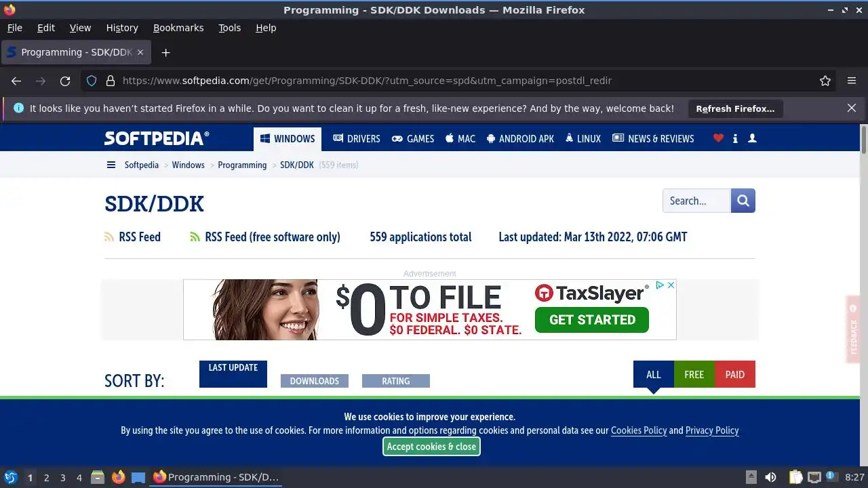
Task: Open the Games section gamepad icon
Action: pos(413,138)
